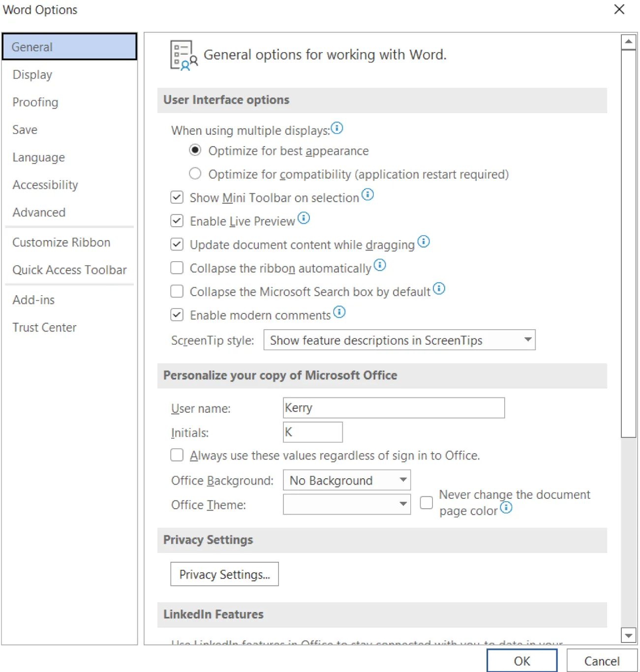Open the Office Theme dropdown
The height and width of the screenshot is (672, 640).
click(x=402, y=504)
